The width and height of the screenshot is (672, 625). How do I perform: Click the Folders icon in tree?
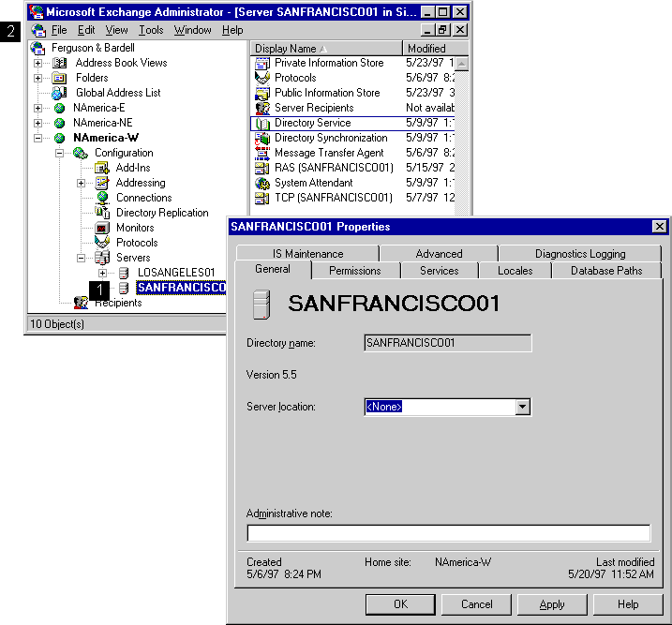click(59, 78)
